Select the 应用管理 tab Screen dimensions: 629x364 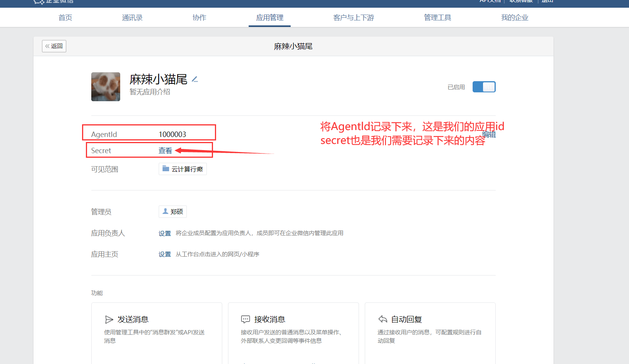270,18
